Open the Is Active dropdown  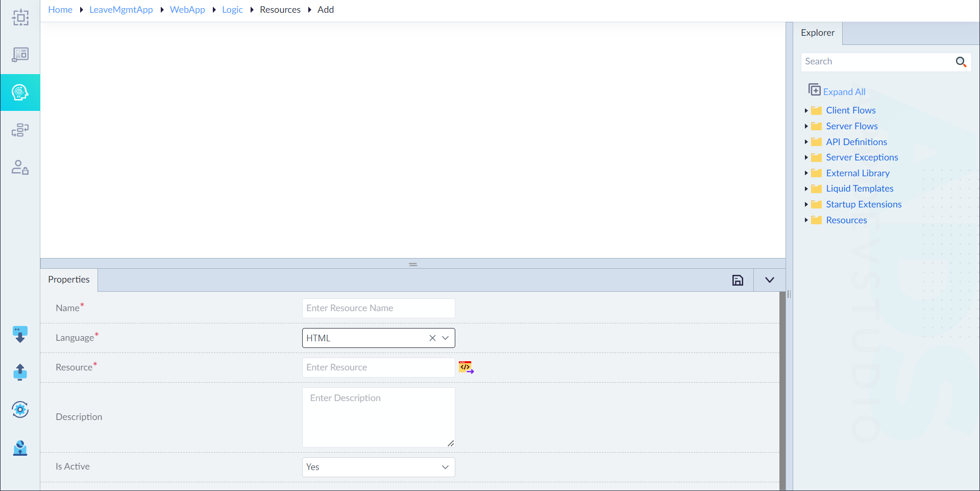pyautogui.click(x=378, y=467)
